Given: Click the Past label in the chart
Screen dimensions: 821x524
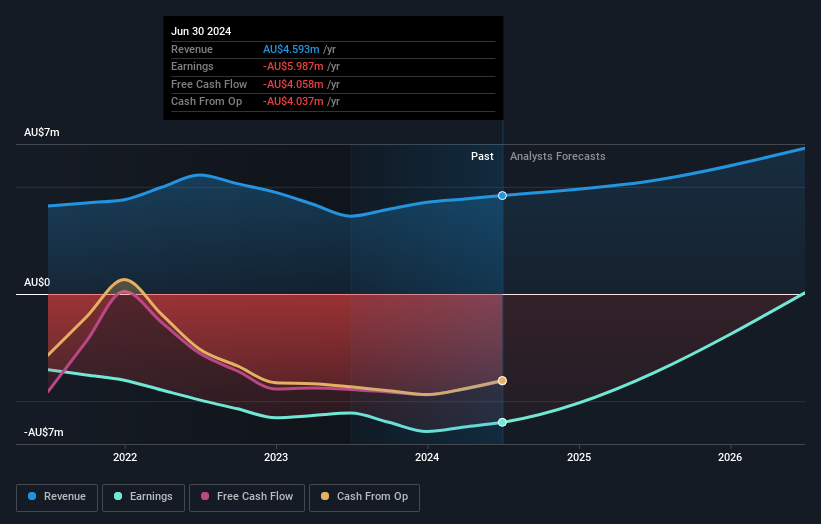Looking at the screenshot, I should 482,156.
